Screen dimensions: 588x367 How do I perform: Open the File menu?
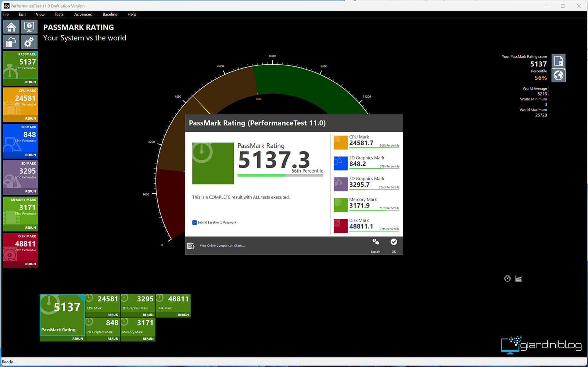pos(6,14)
